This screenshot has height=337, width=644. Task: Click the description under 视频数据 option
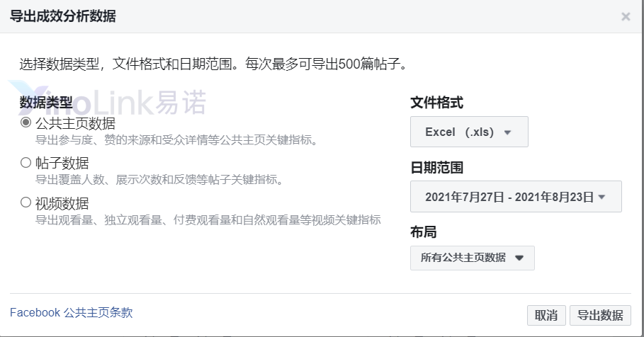pyautogui.click(x=208, y=219)
